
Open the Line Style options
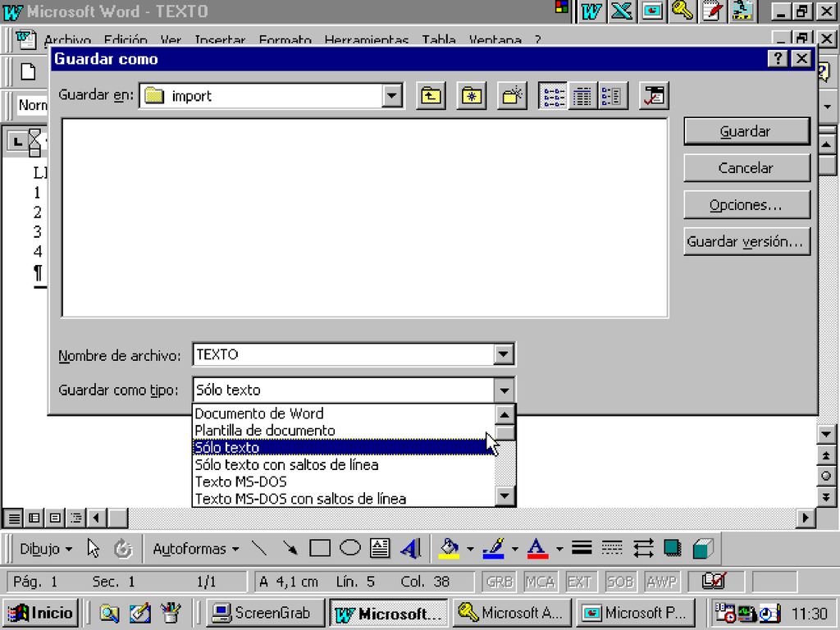point(582,549)
